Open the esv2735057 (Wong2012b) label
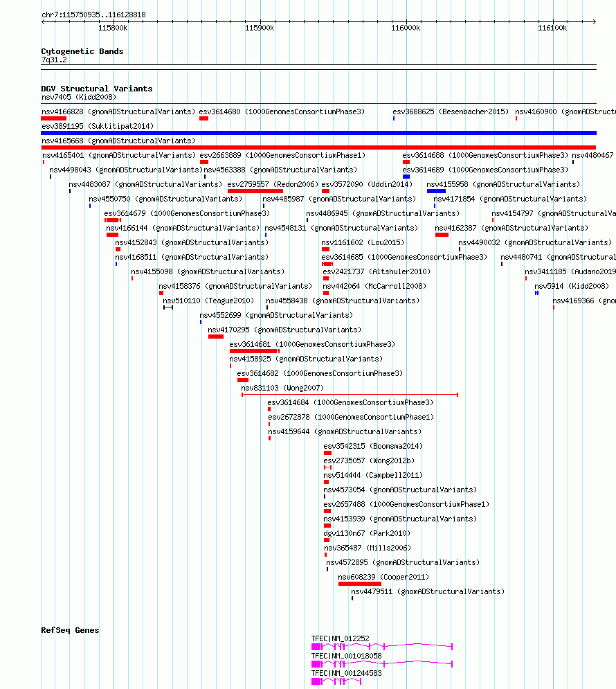Image resolution: width=616 pixels, height=689 pixels. 369,460
